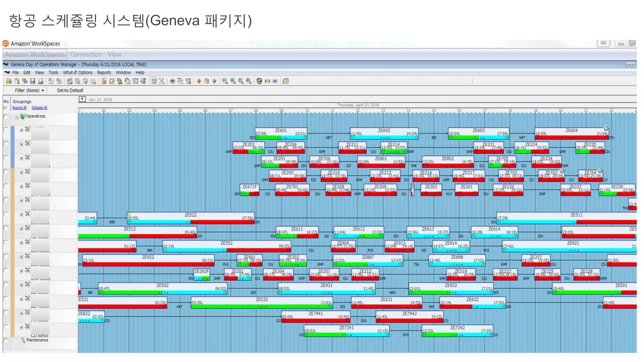Open file folder toolbar icon
The height and width of the screenshot is (362, 644).
pos(9,81)
